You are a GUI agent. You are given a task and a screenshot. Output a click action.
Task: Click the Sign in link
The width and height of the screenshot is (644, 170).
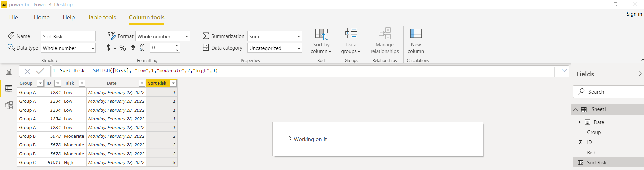click(634, 14)
